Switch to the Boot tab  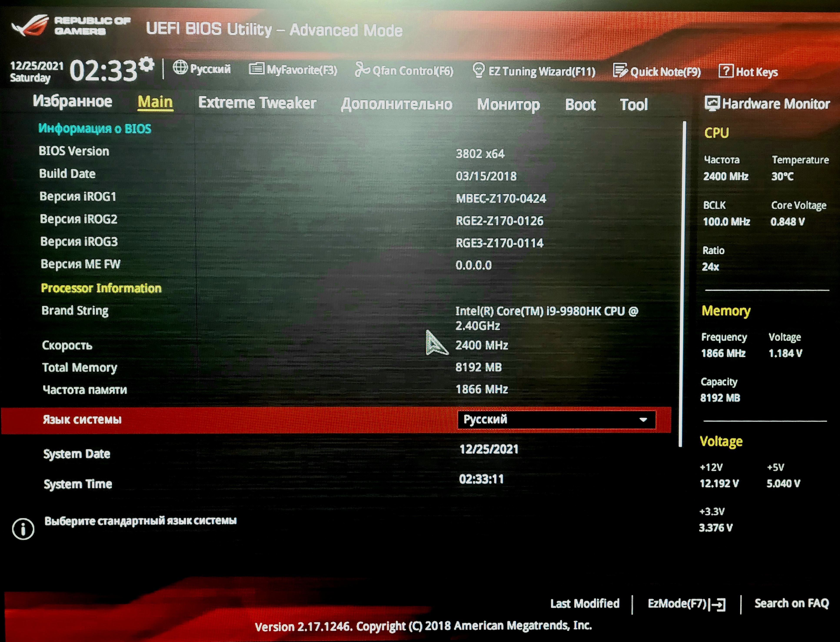click(x=580, y=104)
